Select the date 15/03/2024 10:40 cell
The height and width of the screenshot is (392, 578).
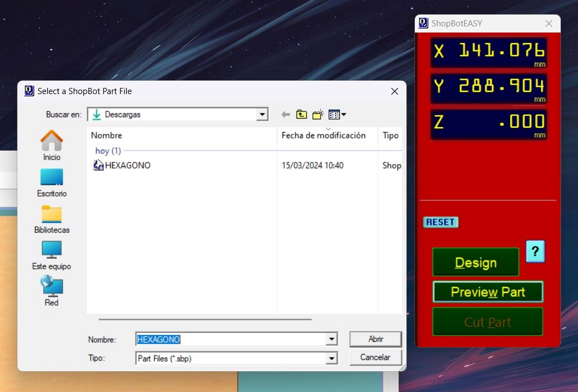[313, 166]
